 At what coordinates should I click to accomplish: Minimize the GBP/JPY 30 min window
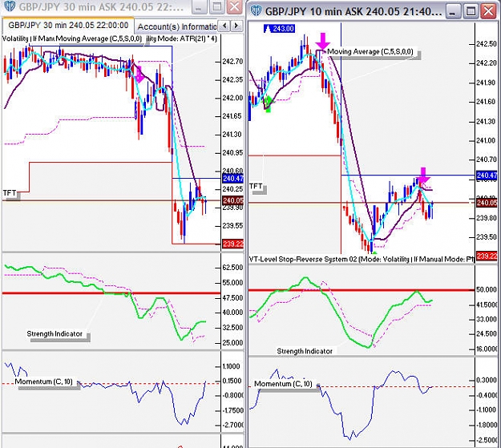click(x=199, y=6)
